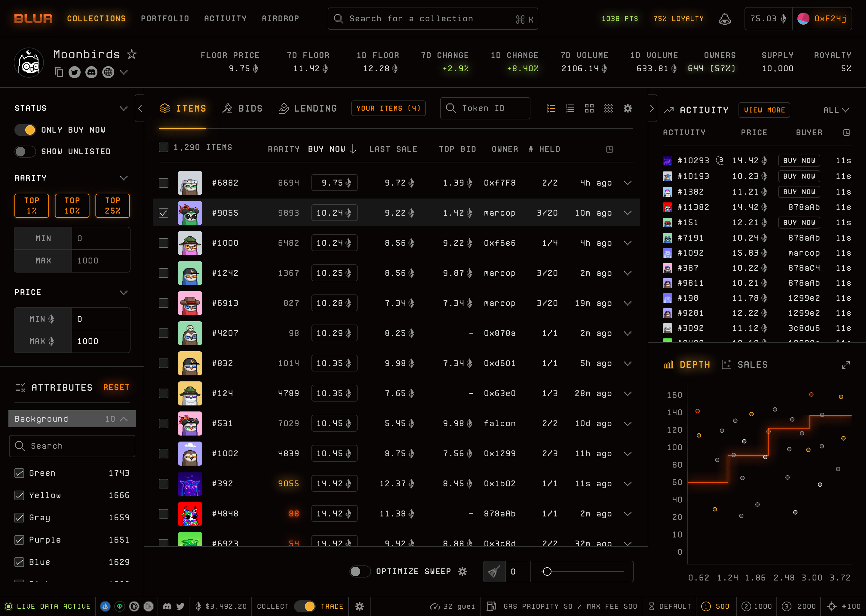Toggle Optimize Sweep switch

pos(360,571)
